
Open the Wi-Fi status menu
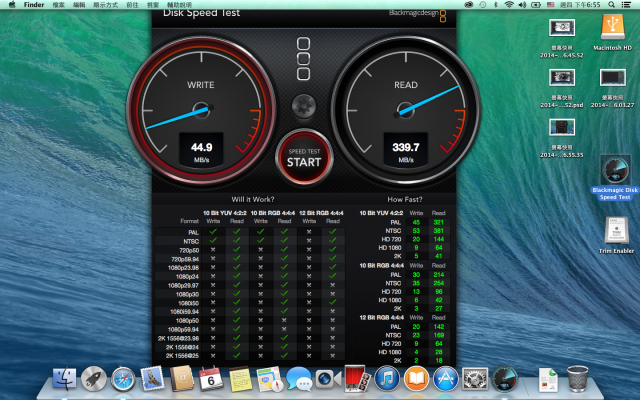(x=509, y=5)
